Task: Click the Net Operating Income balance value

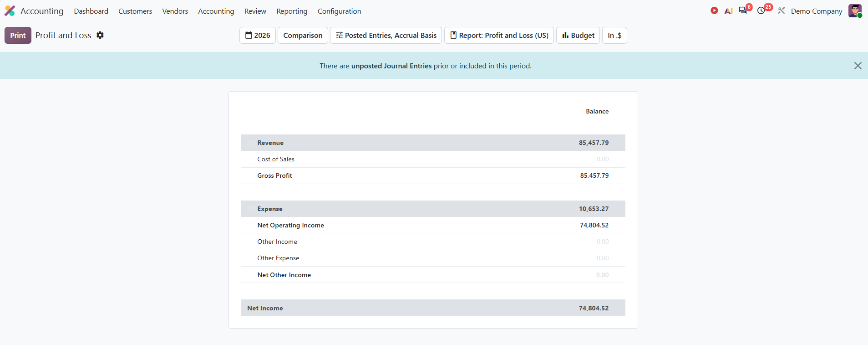Action: coord(594,225)
